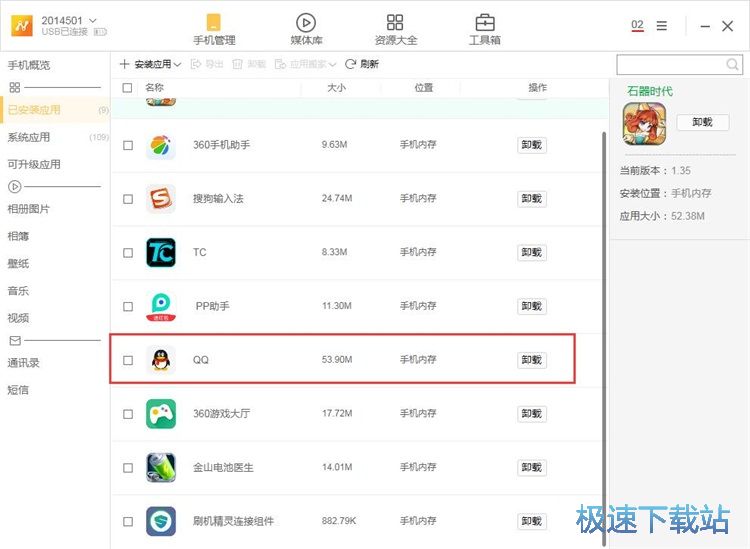Click the 金山电池医生 battery icon

pos(160,468)
